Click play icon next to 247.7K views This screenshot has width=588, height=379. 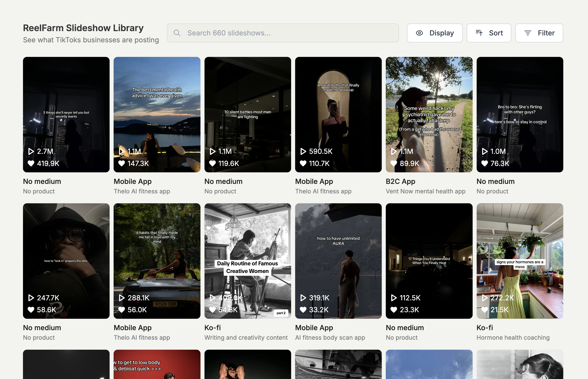click(x=31, y=298)
